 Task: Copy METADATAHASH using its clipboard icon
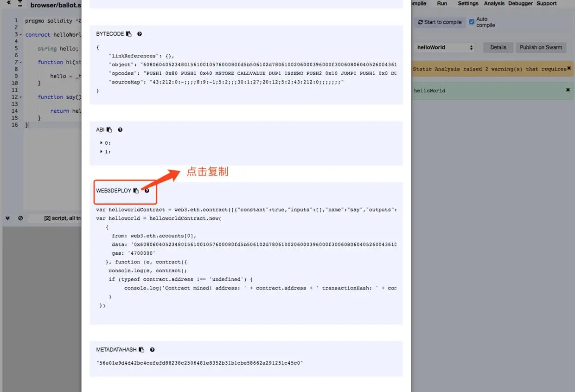point(142,349)
